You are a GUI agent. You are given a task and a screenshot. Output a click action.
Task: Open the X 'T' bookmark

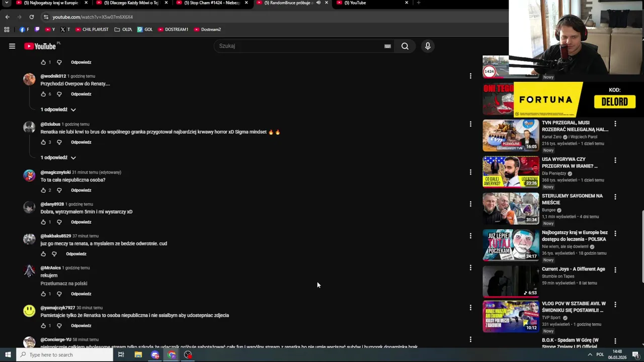coord(65,29)
